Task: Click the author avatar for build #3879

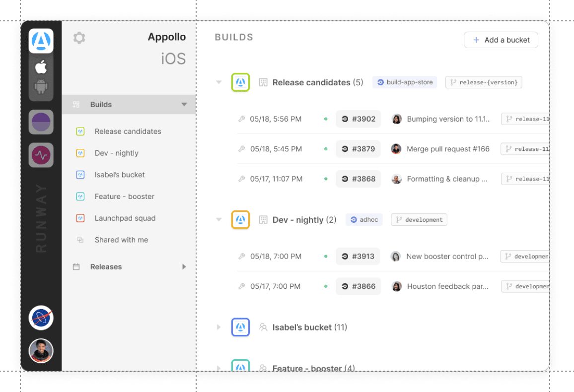Action: (x=396, y=149)
